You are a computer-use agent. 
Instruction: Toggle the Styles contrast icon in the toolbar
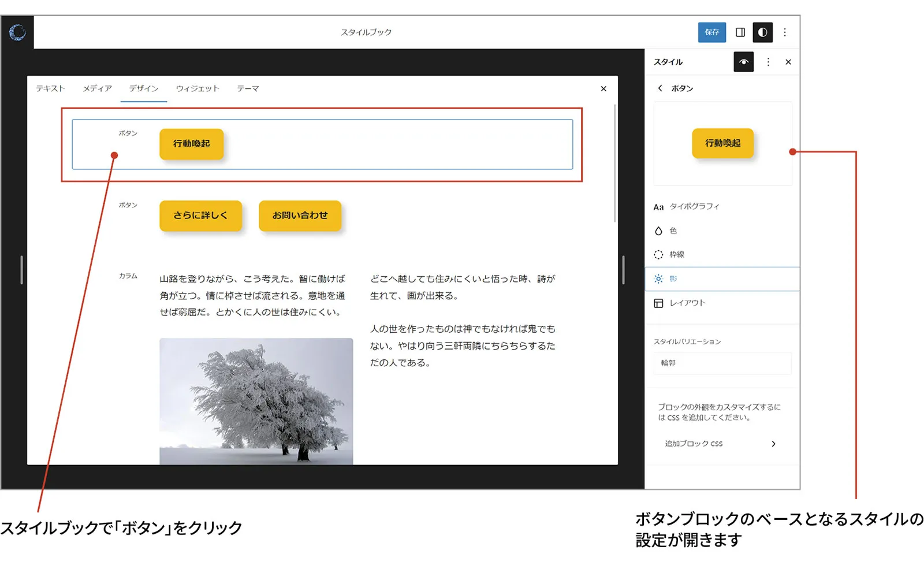click(x=763, y=32)
